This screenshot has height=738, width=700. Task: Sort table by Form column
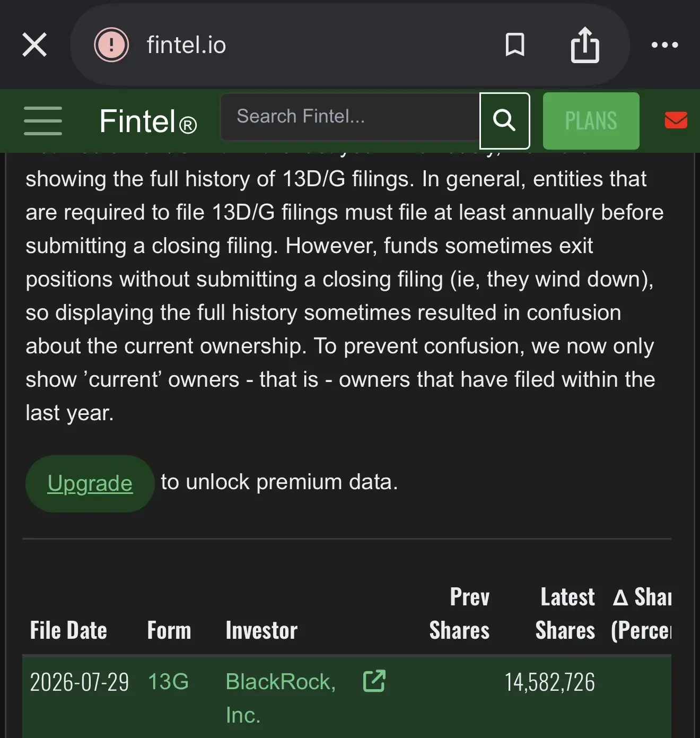click(169, 630)
